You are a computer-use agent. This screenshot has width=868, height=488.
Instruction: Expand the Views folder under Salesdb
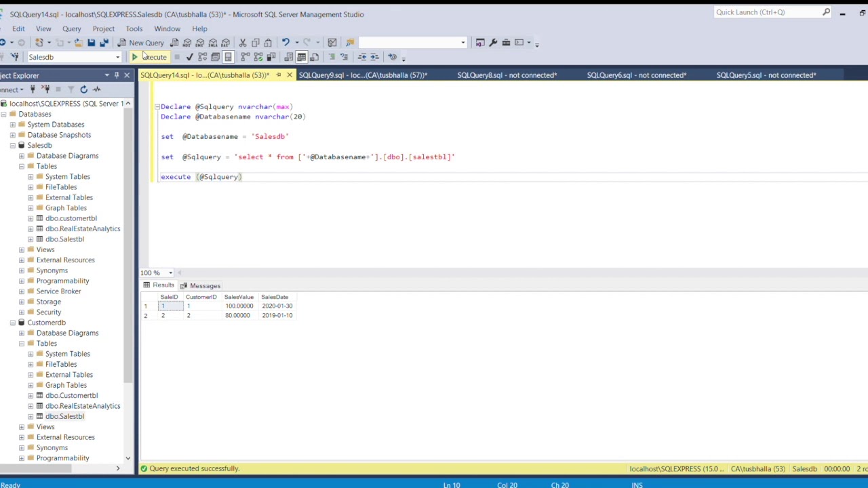(x=22, y=249)
